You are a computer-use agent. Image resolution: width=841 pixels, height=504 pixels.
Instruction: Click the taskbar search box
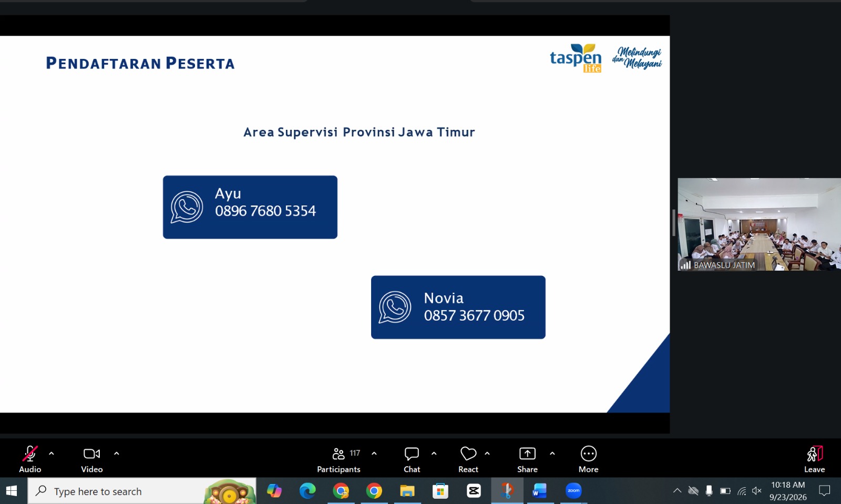142,491
